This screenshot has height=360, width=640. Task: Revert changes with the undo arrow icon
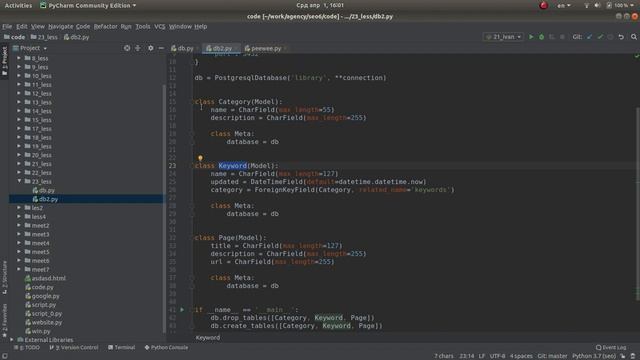coord(621,37)
